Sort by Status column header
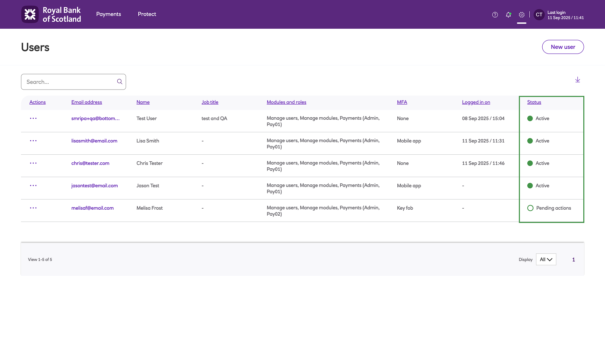 [534, 102]
